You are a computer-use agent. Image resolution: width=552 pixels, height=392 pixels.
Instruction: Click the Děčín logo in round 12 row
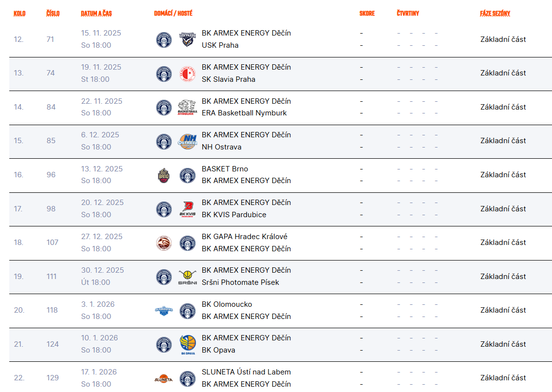pos(164,39)
